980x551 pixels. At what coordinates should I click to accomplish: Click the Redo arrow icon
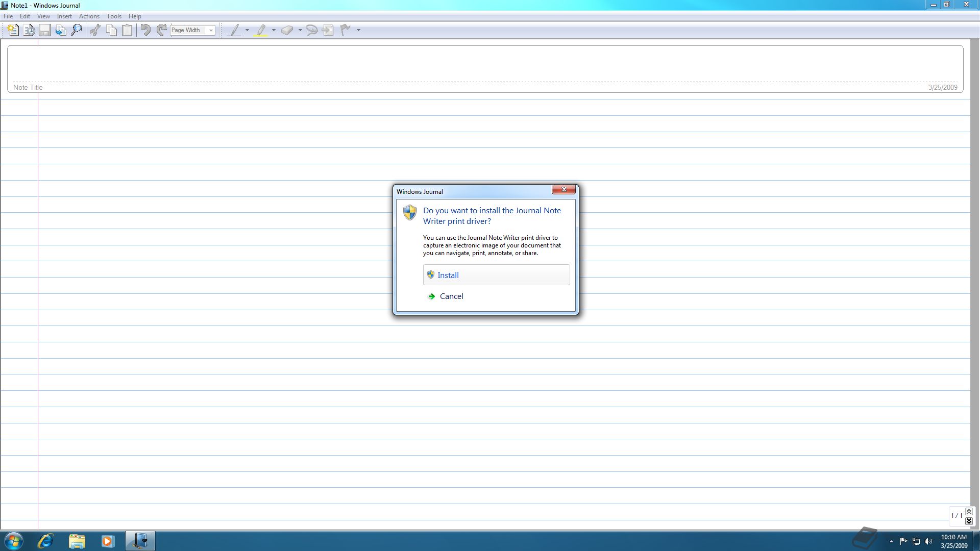[161, 30]
